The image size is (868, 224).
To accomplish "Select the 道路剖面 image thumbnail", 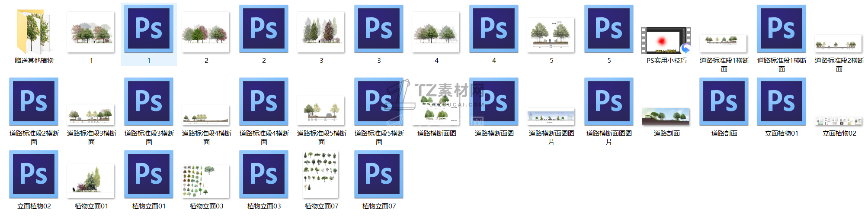I will 666,117.
